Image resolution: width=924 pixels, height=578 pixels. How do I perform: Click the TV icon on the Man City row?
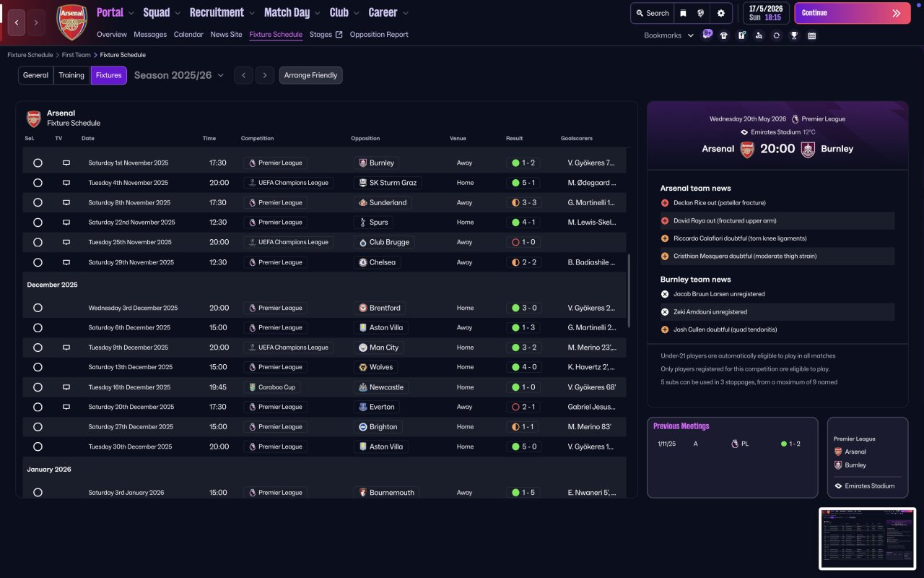point(66,348)
